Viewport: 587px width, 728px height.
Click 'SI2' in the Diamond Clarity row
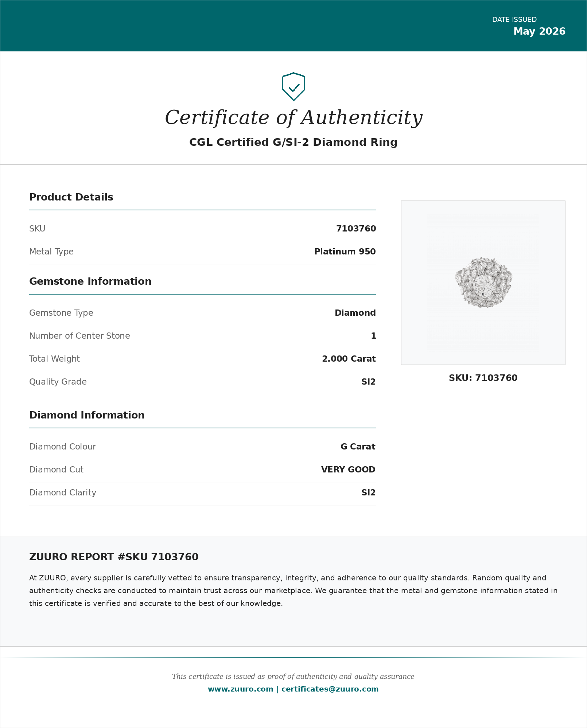(368, 493)
